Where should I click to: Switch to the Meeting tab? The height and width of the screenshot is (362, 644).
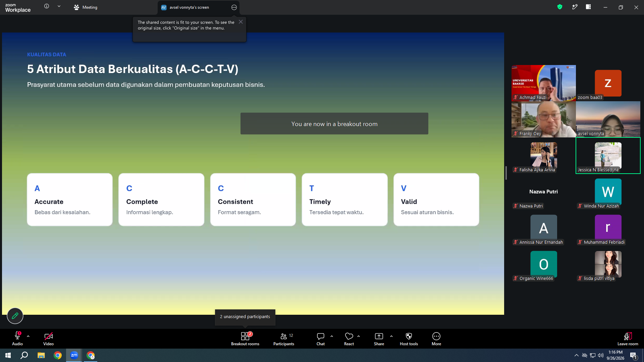pos(86,7)
